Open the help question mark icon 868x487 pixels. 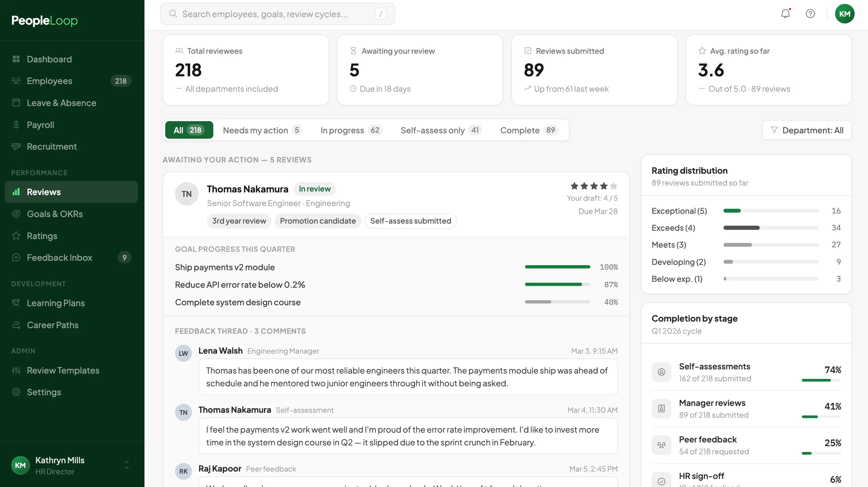(810, 14)
